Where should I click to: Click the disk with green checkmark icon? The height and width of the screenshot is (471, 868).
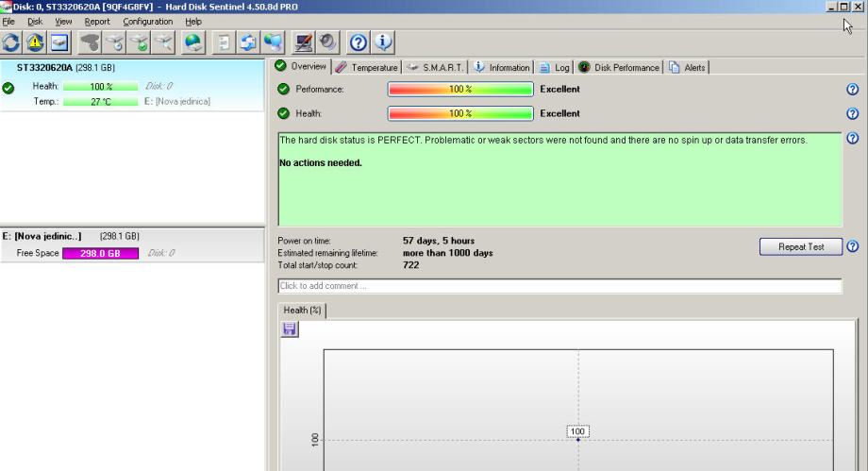point(139,42)
